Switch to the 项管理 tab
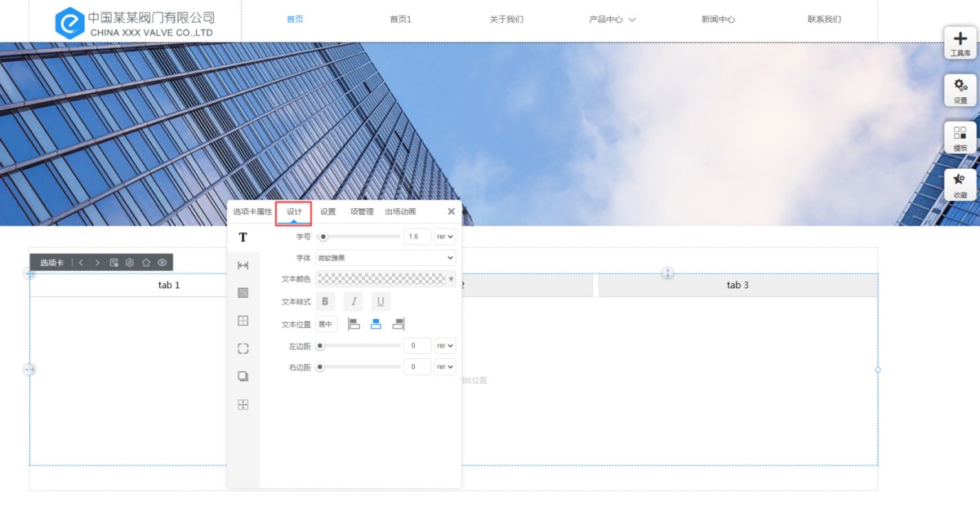980x506 pixels. click(362, 212)
